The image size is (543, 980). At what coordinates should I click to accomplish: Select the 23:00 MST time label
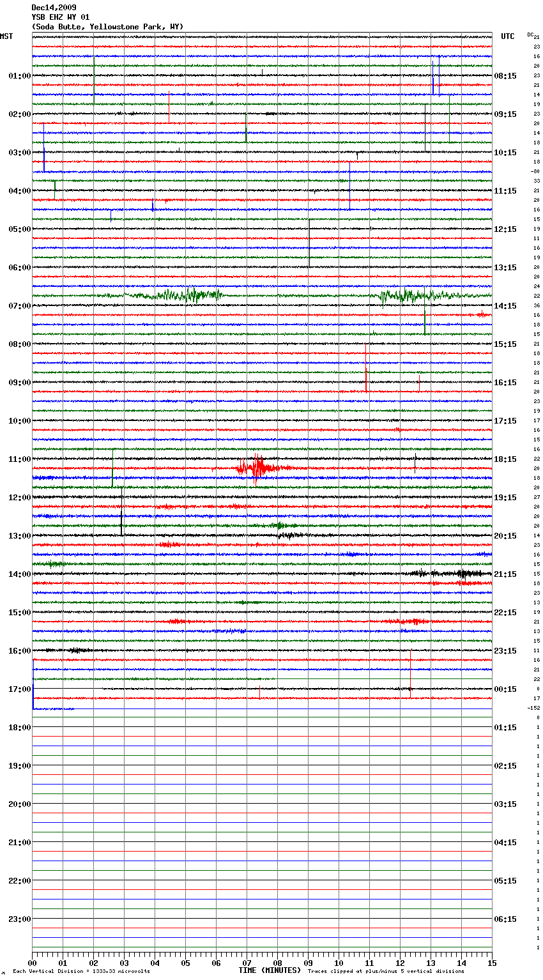click(20, 919)
